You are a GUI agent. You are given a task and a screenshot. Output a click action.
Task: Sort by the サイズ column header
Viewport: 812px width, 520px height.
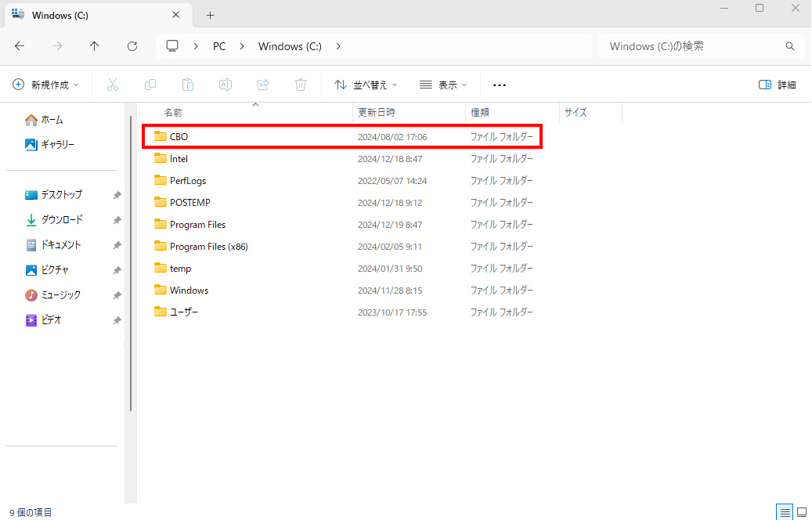point(576,113)
